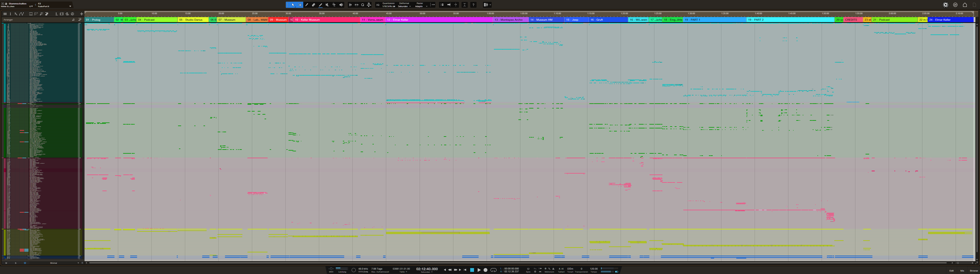Open the Raster Adaptiv dropdown

click(x=420, y=6)
